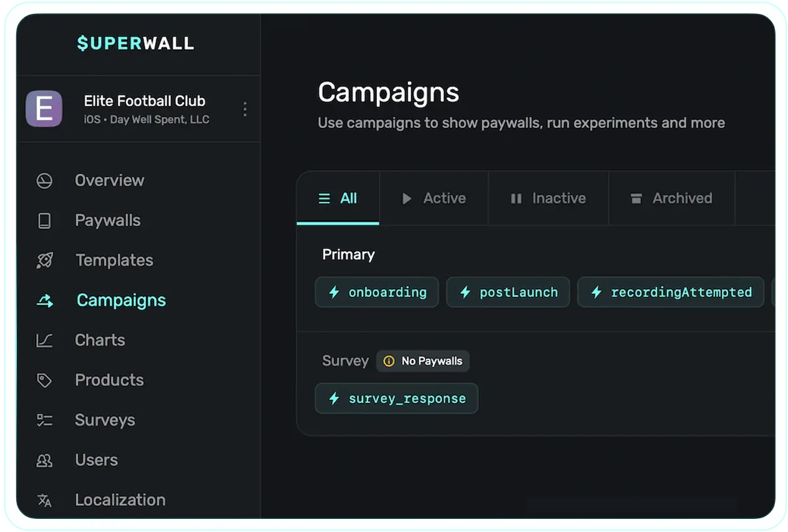788x532 pixels.
Task: Open Templates via the rocket icon
Action: (44, 260)
